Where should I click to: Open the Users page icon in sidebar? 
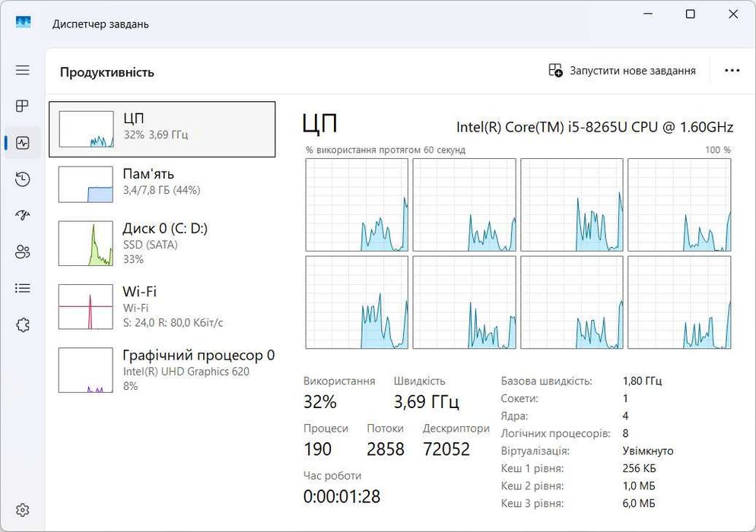click(x=23, y=252)
